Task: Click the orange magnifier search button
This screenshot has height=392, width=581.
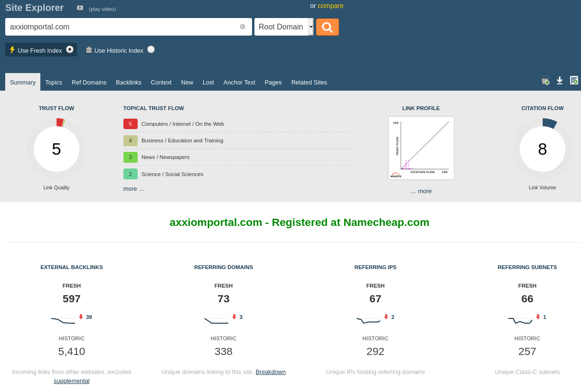Action: 328,27
